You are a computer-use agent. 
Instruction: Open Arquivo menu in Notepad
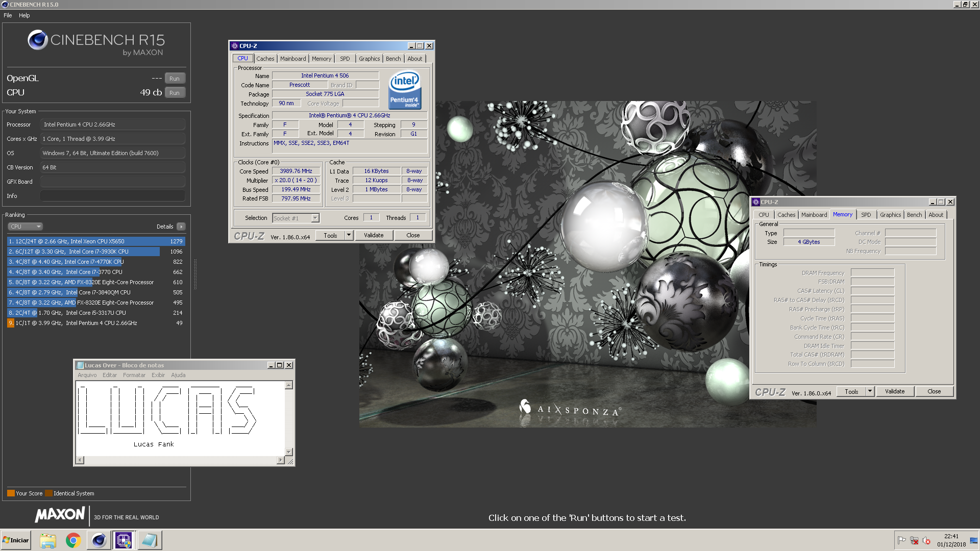pos(87,375)
